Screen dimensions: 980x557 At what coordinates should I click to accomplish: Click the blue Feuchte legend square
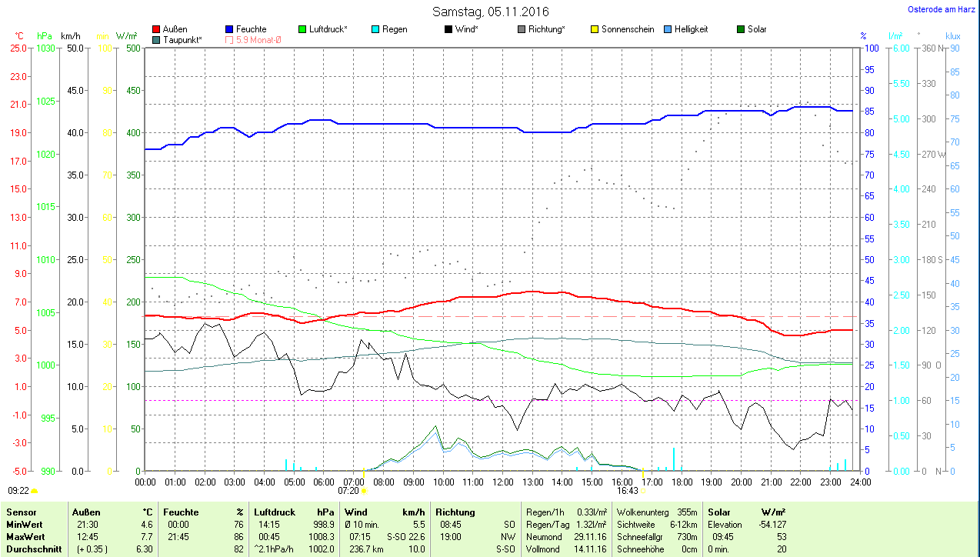(229, 29)
